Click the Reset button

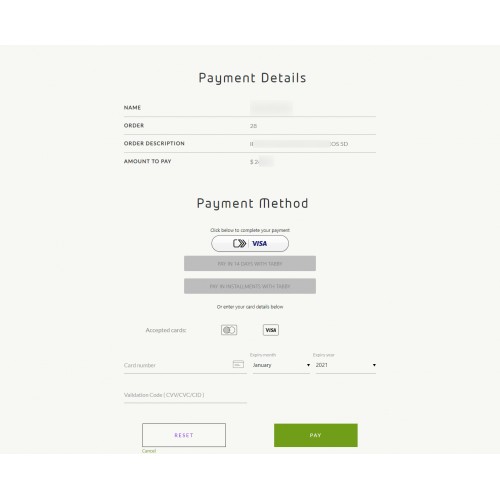pos(184,435)
